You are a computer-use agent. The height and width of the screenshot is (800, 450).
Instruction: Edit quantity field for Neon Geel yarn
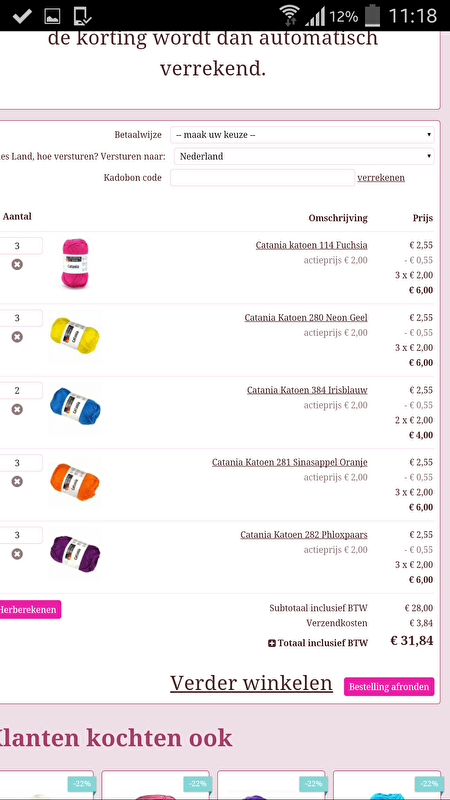tap(20, 318)
